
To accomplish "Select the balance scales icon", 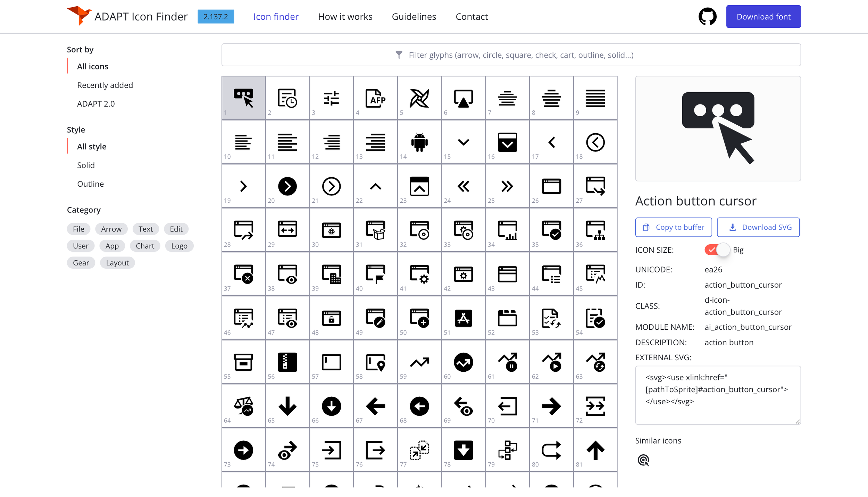I will click(243, 406).
